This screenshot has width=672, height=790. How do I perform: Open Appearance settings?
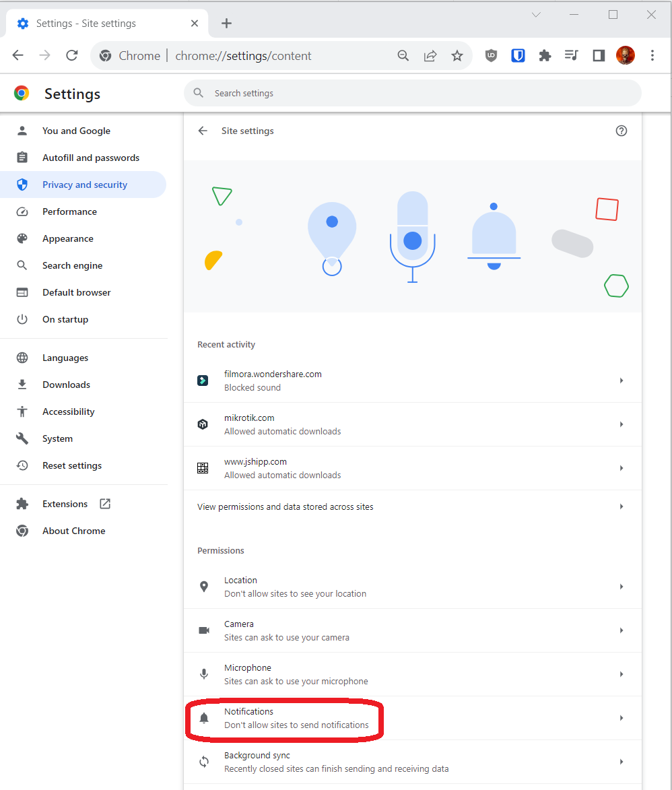(x=83, y=239)
